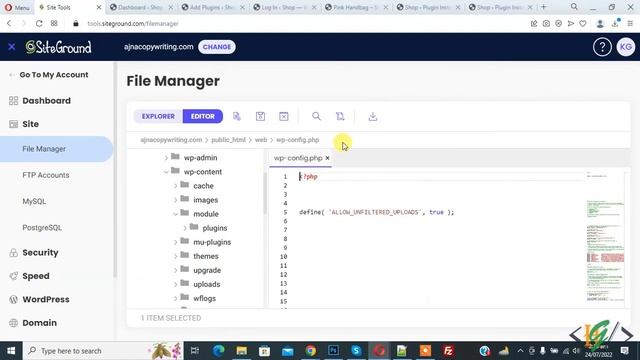Click the define ALLOW_UNFILTERED_UPLOADS code line
The height and width of the screenshot is (360, 640).
tap(376, 212)
